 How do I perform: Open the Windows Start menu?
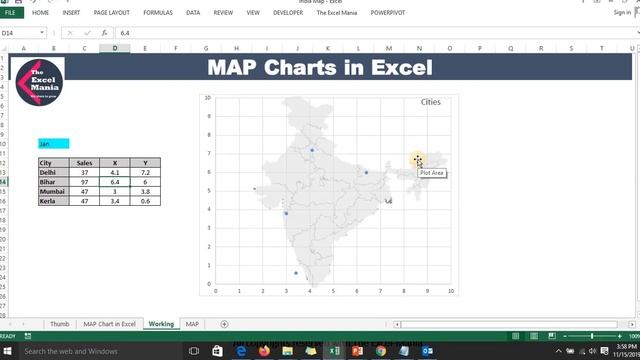coord(7,351)
